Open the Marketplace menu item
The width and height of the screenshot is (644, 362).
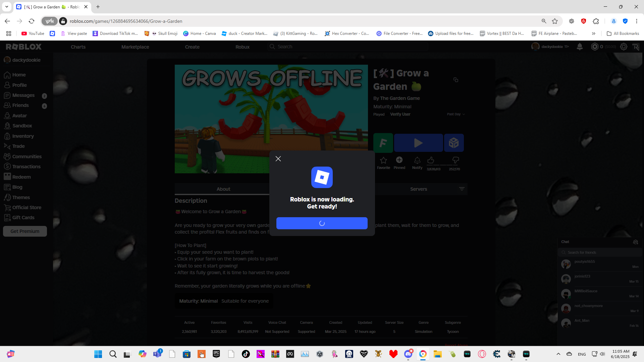pyautogui.click(x=135, y=47)
